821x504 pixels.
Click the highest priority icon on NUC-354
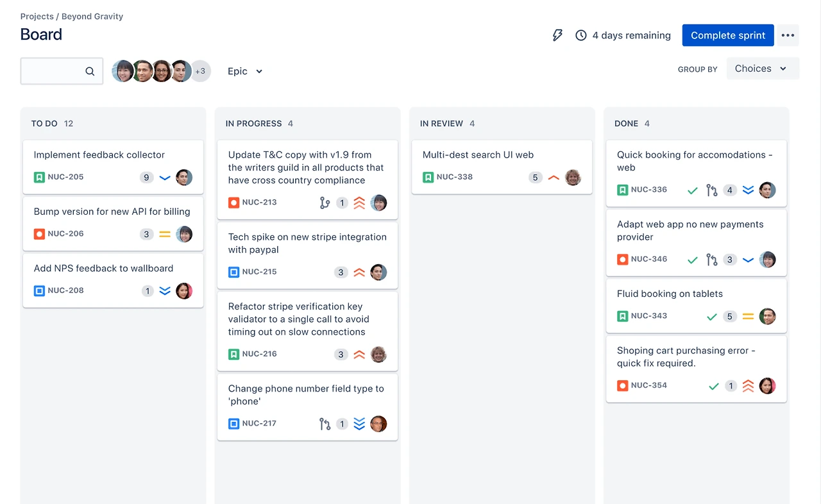tap(748, 385)
